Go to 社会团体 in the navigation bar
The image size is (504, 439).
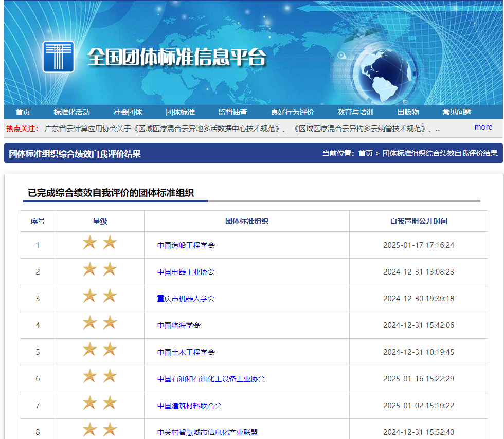coord(128,112)
